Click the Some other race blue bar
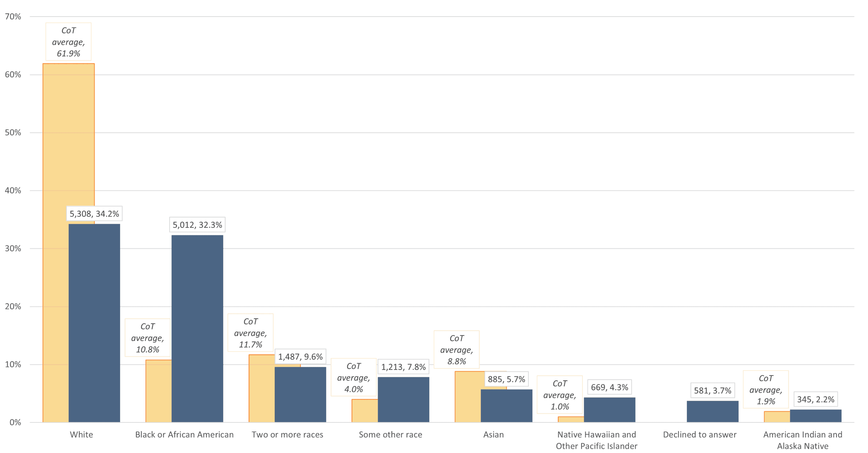The height and width of the screenshot is (453, 868). (403, 399)
